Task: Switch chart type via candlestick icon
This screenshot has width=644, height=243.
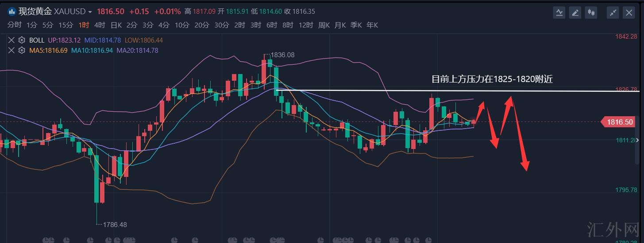Action: [591, 13]
